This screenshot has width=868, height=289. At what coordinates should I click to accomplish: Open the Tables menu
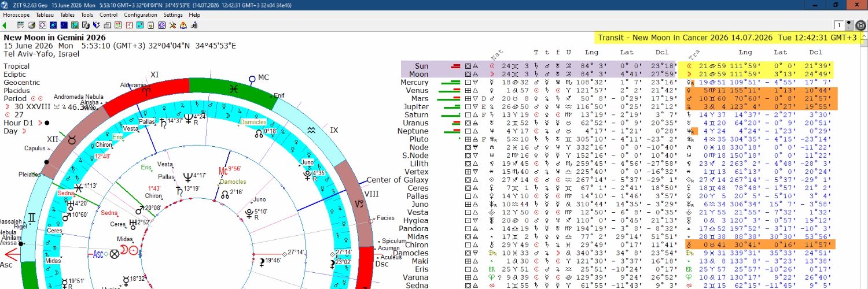coord(67,15)
